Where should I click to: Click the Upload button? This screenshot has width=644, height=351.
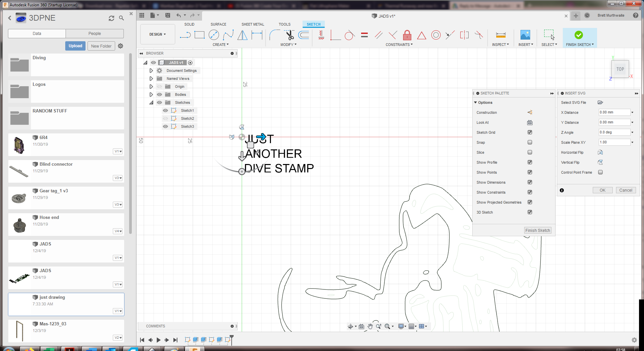(76, 46)
